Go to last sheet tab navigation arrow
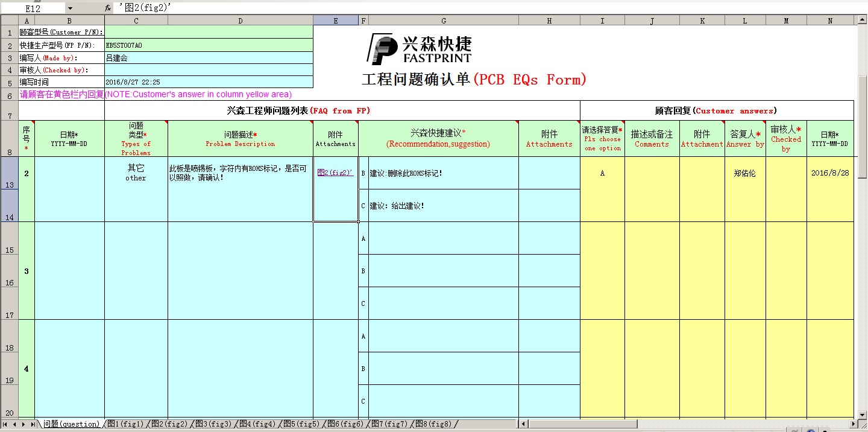The image size is (868, 432). 32,424
